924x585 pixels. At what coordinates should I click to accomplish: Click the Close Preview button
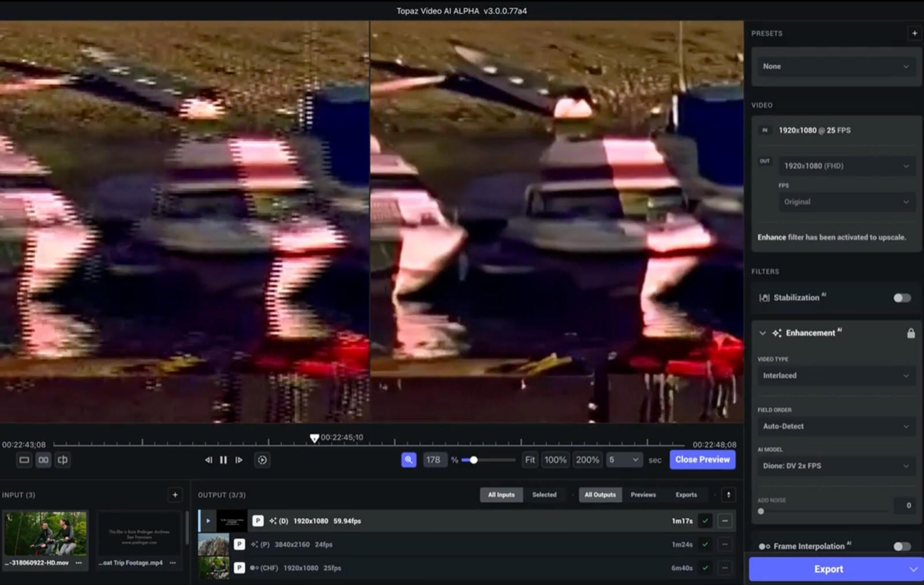click(x=702, y=460)
